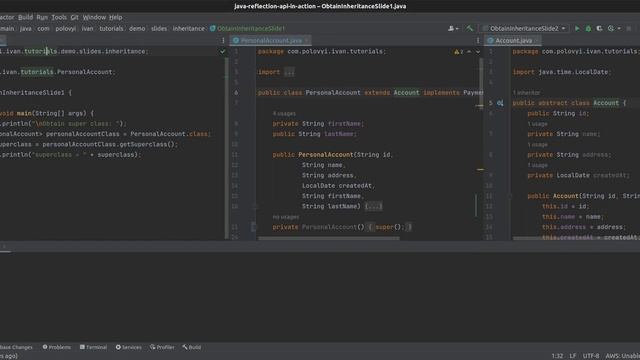Open the Run menu
The image size is (640, 360).
tap(42, 17)
